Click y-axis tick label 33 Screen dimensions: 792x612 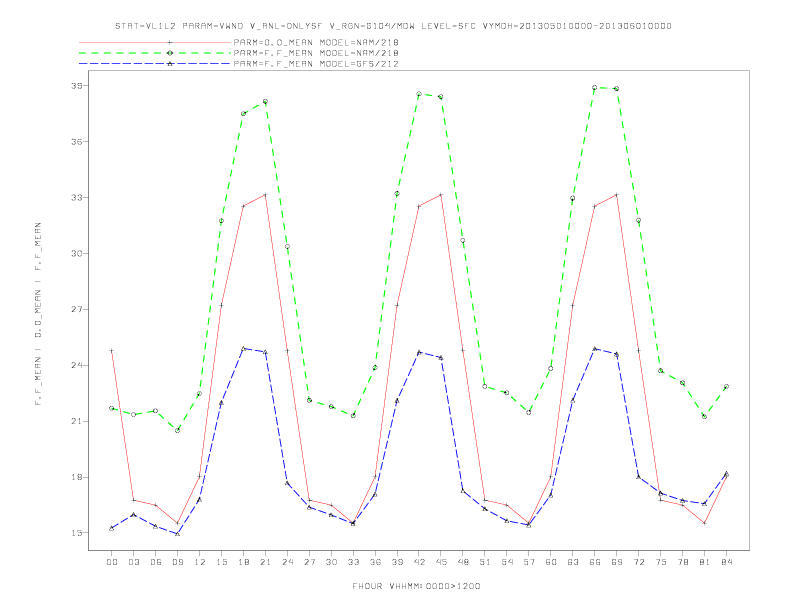point(76,197)
